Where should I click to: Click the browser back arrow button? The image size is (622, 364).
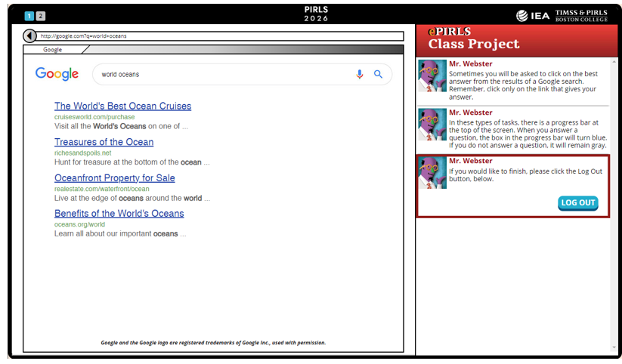29,35
